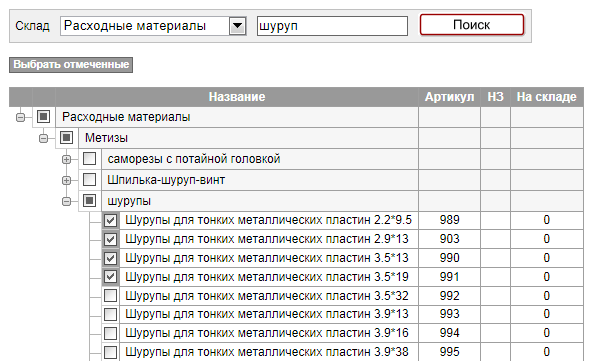Image resolution: width=590 pixels, height=361 pixels.
Task: Click Шпилька-шуруп-винт row label
Action: pyautogui.click(x=166, y=180)
